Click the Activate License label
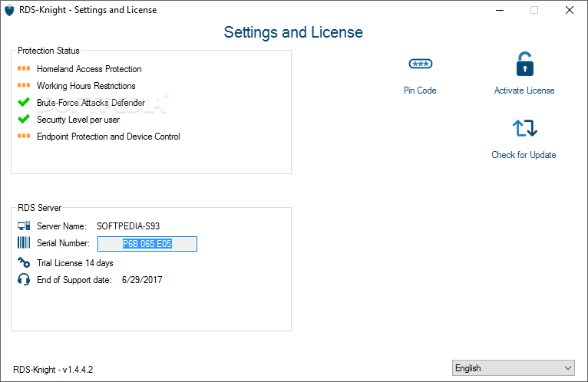Image resolution: width=588 pixels, height=382 pixels. click(x=524, y=91)
